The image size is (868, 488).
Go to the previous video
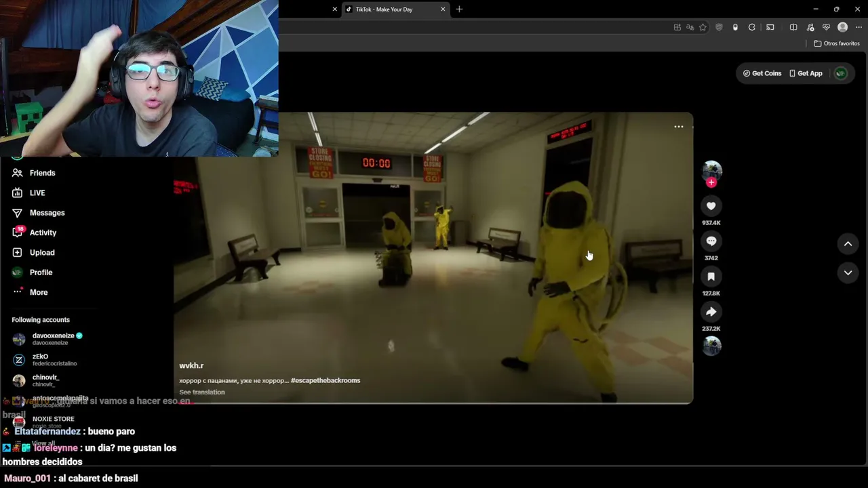[x=848, y=244]
